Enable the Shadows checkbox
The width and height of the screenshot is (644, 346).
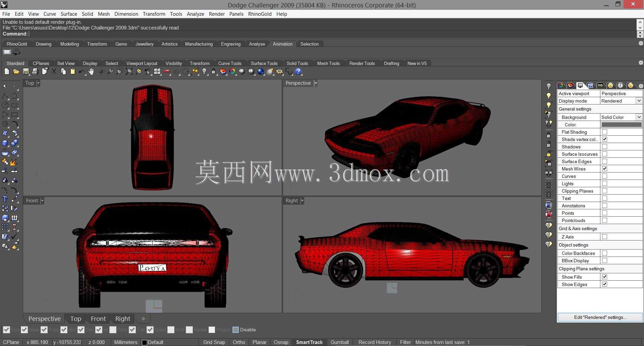tap(604, 147)
